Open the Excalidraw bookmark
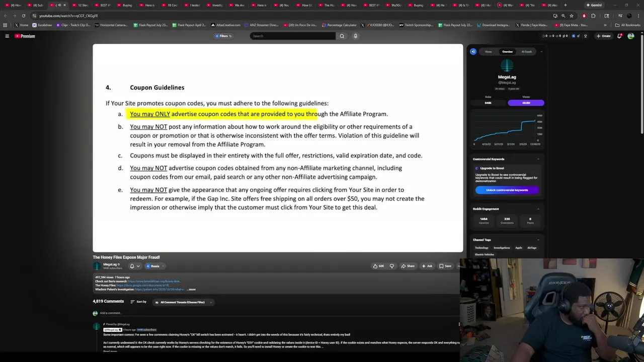Screen dimensions: 644x362 coord(42,25)
